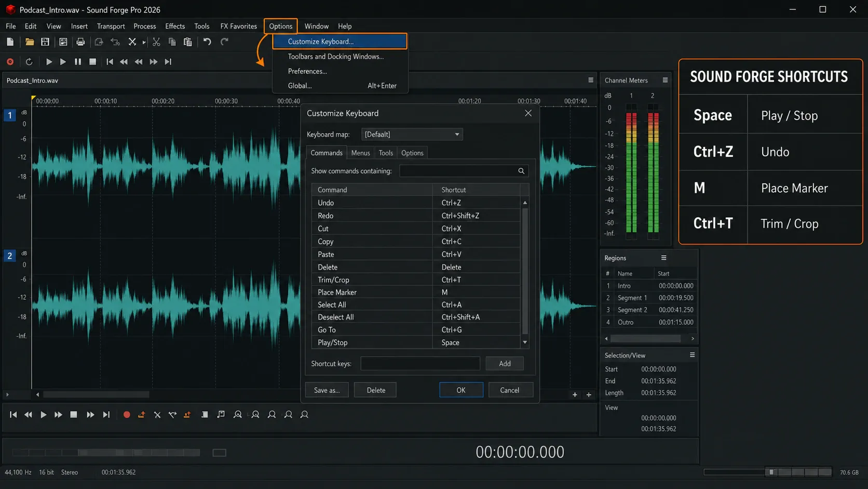Toggle channel 1 button on the waveform
Screen dimensions: 868x489
10,115
